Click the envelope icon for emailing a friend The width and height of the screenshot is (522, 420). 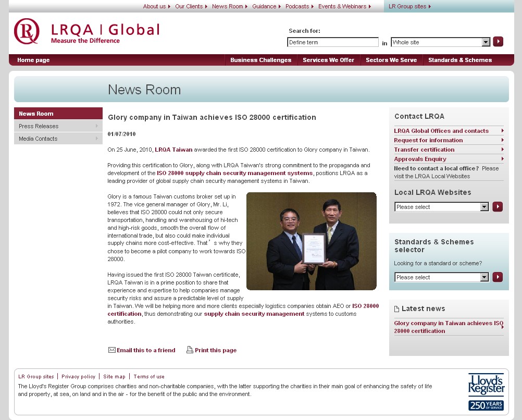(x=112, y=350)
